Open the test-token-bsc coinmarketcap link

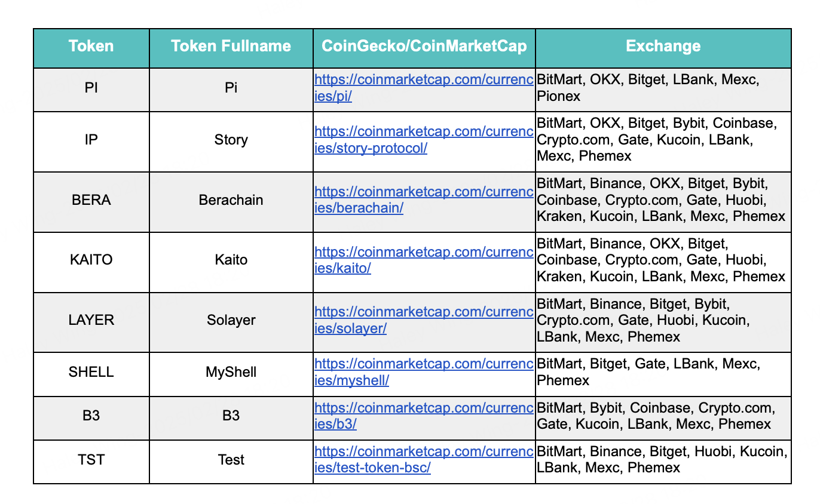424,460
